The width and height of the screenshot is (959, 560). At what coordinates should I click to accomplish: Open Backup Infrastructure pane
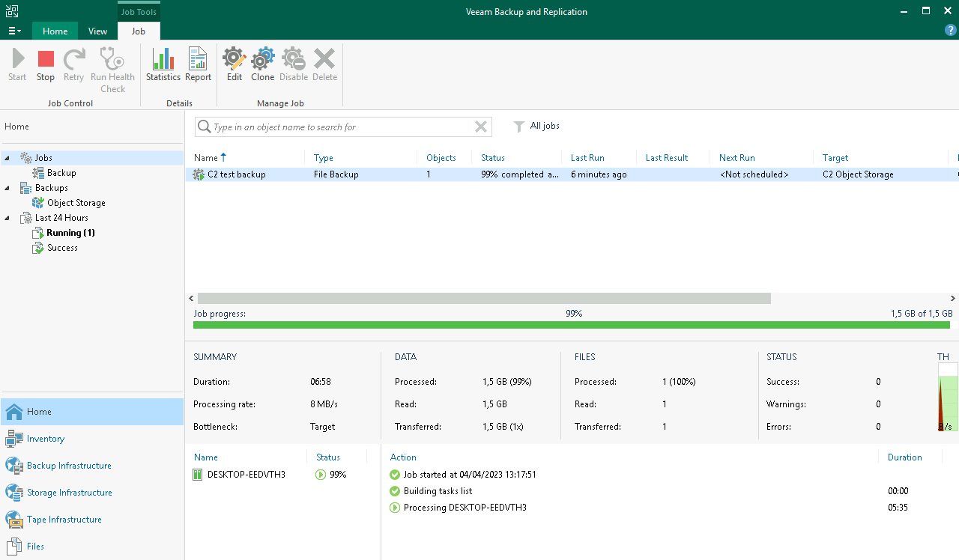[92, 466]
